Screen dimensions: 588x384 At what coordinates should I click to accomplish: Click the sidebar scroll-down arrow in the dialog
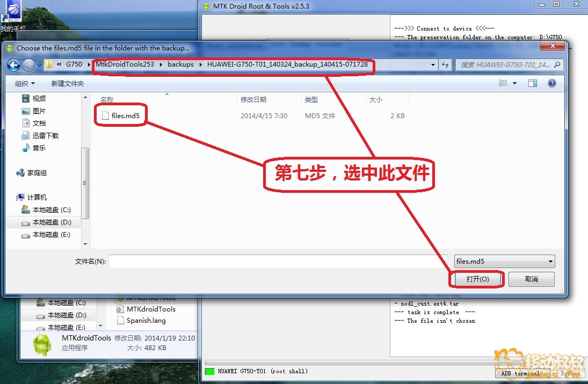(x=85, y=244)
